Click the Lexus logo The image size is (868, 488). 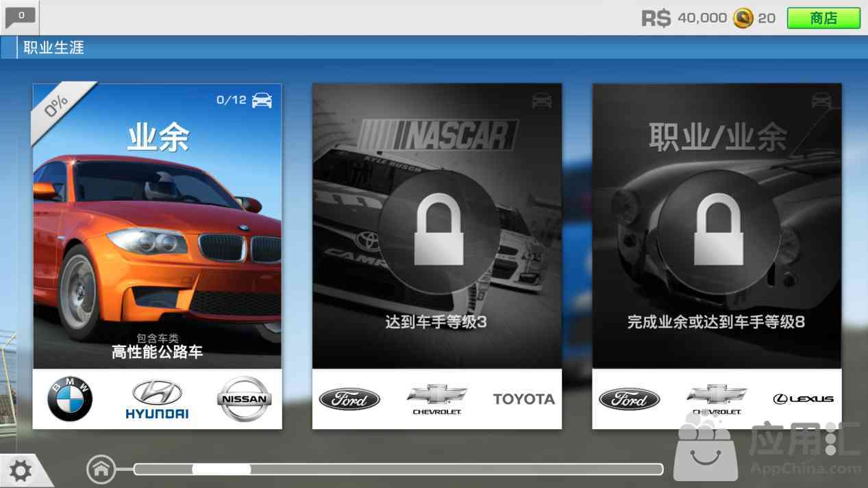(x=804, y=399)
